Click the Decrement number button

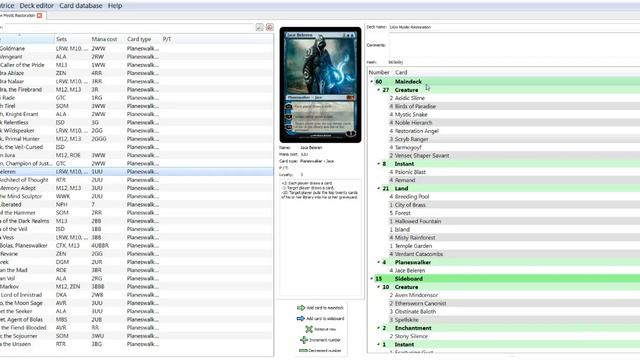pyautogui.click(x=320, y=350)
